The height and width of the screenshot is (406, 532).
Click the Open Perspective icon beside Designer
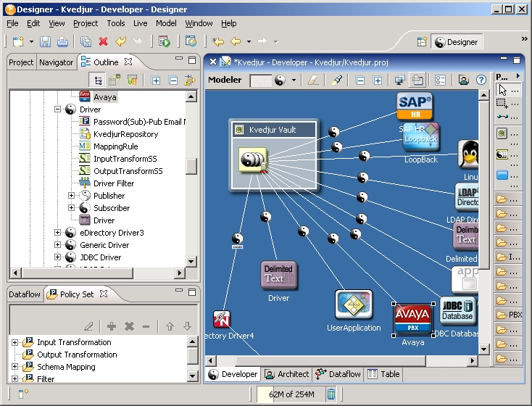tap(422, 42)
